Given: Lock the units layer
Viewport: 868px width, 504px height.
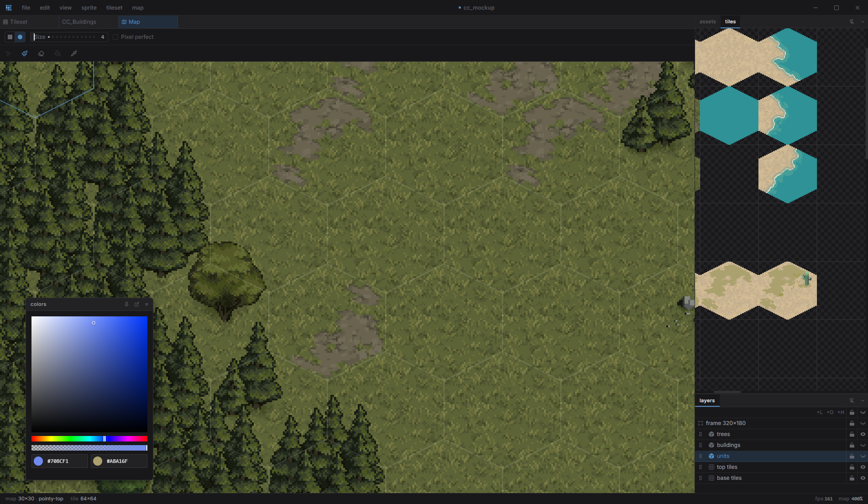Looking at the screenshot, I should pyautogui.click(x=852, y=456).
